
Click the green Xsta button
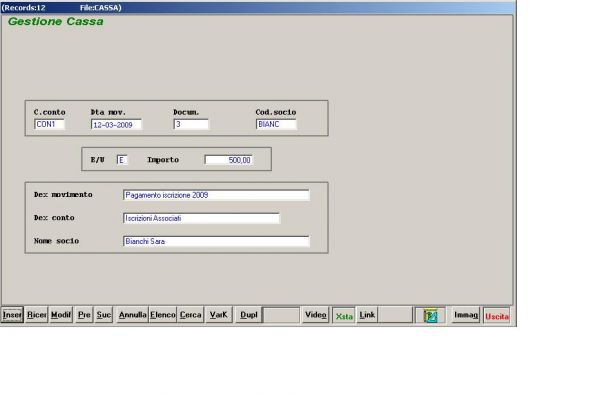(344, 316)
